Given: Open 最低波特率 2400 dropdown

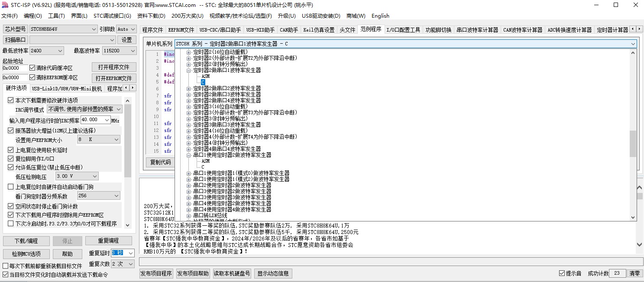Looking at the screenshot, I should point(47,51).
